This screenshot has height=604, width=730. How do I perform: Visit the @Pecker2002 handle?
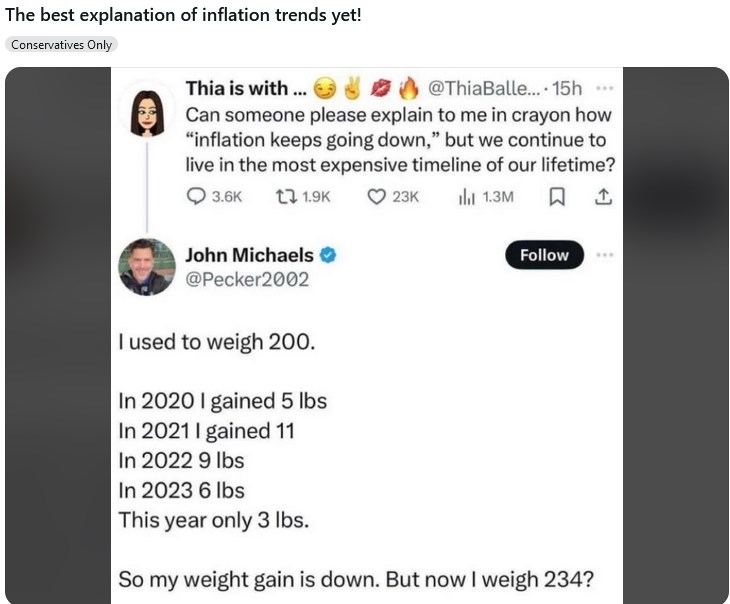coord(247,279)
